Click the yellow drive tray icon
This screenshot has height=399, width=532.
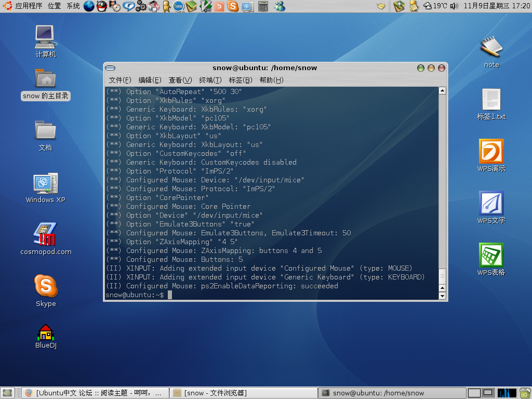pyautogui.click(x=381, y=6)
